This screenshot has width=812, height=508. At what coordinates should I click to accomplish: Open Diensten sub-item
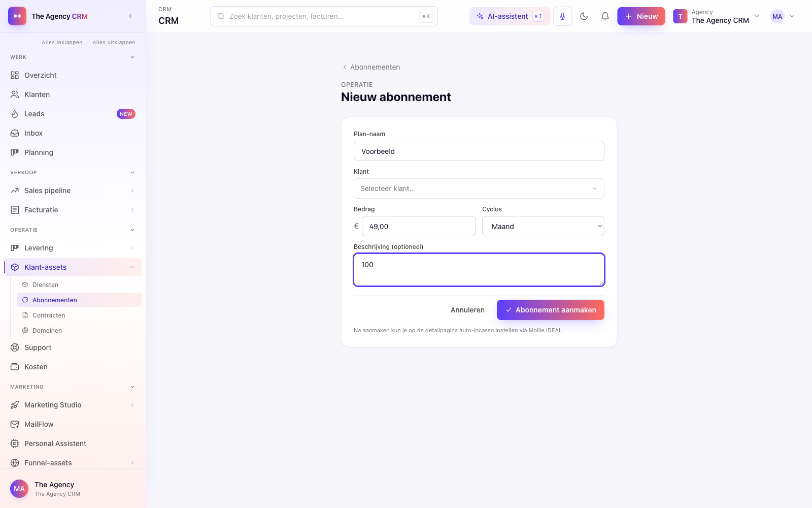[79, 285]
